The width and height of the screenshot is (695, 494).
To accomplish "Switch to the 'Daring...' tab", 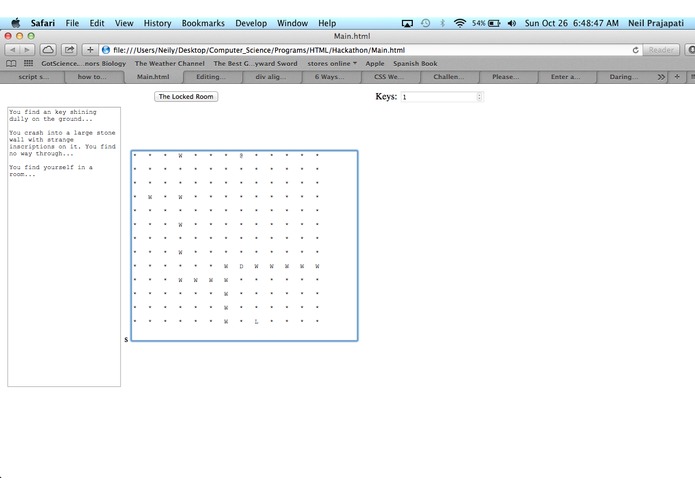I will pyautogui.click(x=624, y=77).
